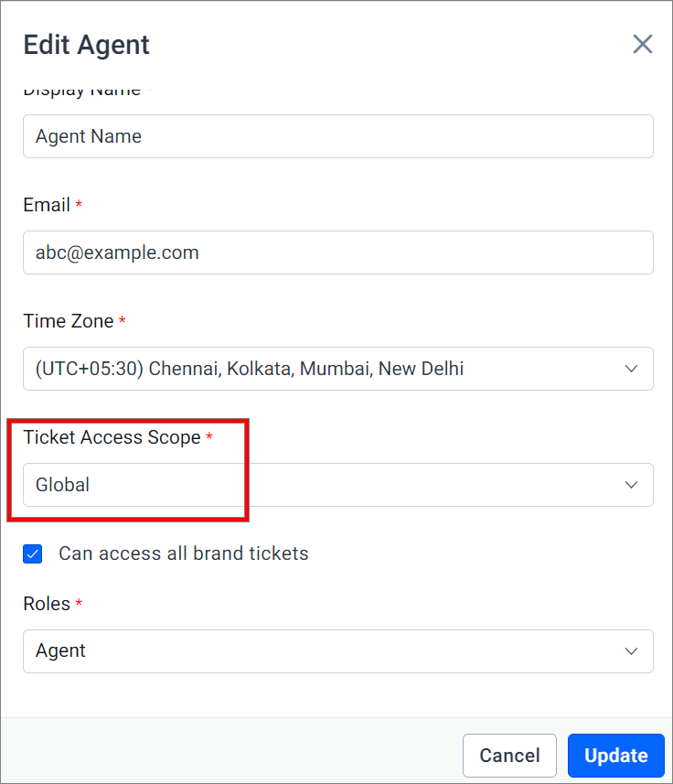Uncheck Can access all brand tickets
The width and height of the screenshot is (673, 784).
33,554
